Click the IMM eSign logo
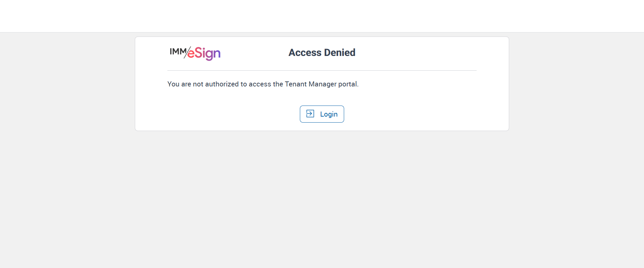The width and height of the screenshot is (644, 268). (195, 53)
